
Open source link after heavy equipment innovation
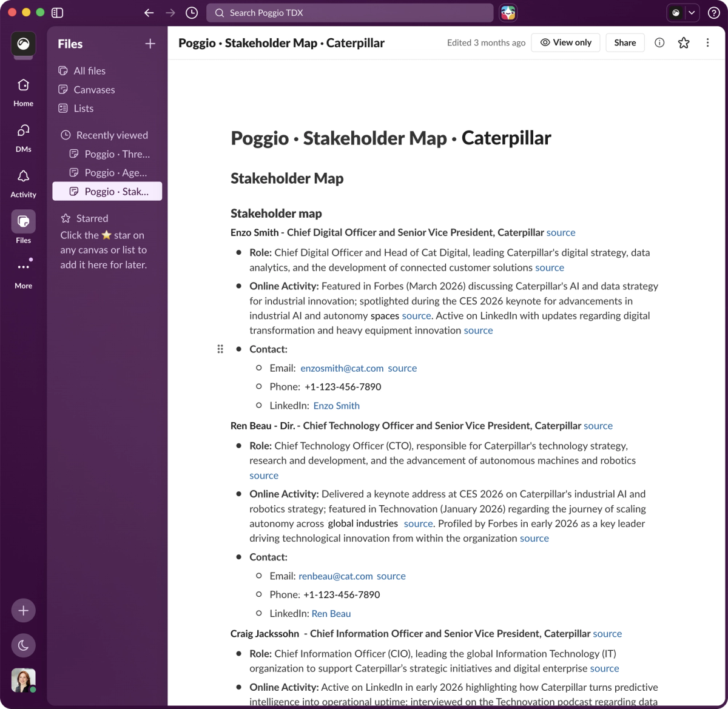[478, 331]
